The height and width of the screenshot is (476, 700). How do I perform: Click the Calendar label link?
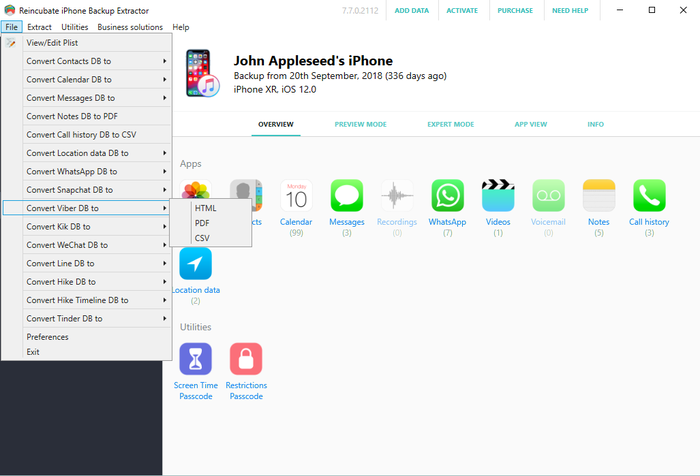pyautogui.click(x=296, y=222)
